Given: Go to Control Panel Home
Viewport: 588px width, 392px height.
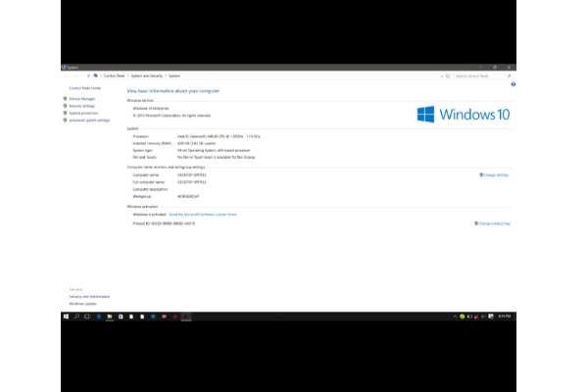Looking at the screenshot, I should [x=84, y=88].
